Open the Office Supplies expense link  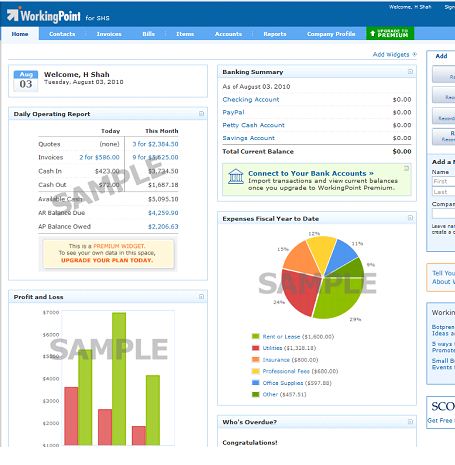[x=283, y=383]
